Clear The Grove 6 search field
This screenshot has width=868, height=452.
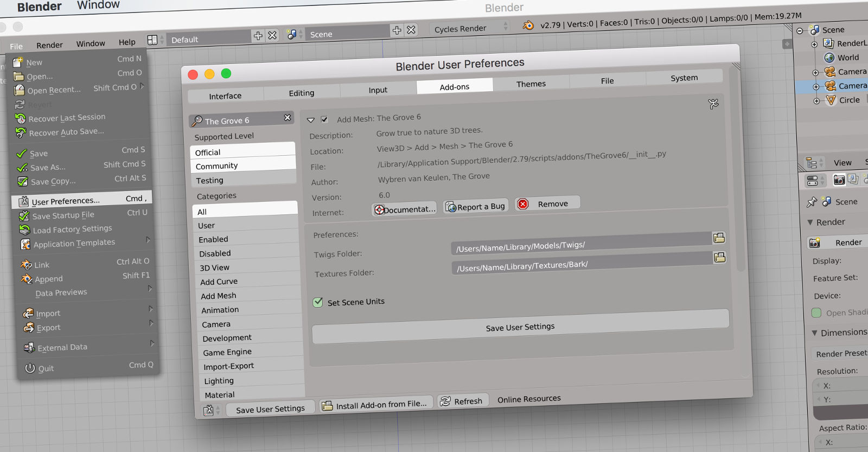point(288,117)
